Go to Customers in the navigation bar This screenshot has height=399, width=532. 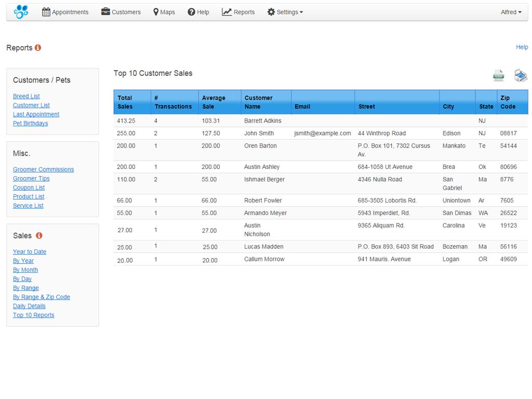pos(121,12)
